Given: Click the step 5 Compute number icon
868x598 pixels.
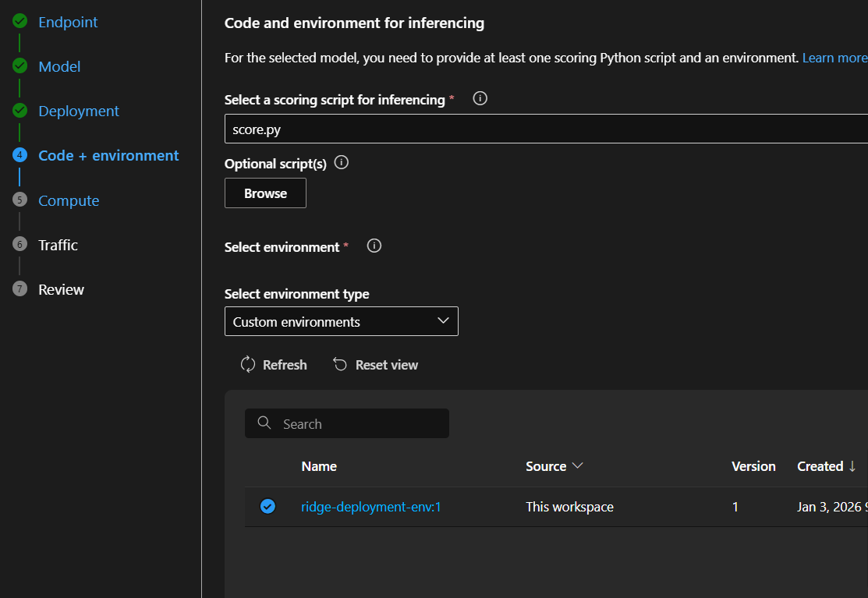Looking at the screenshot, I should 19,200.
